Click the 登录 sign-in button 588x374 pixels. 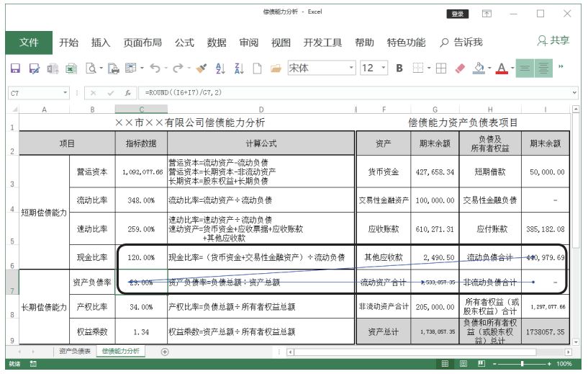[458, 14]
